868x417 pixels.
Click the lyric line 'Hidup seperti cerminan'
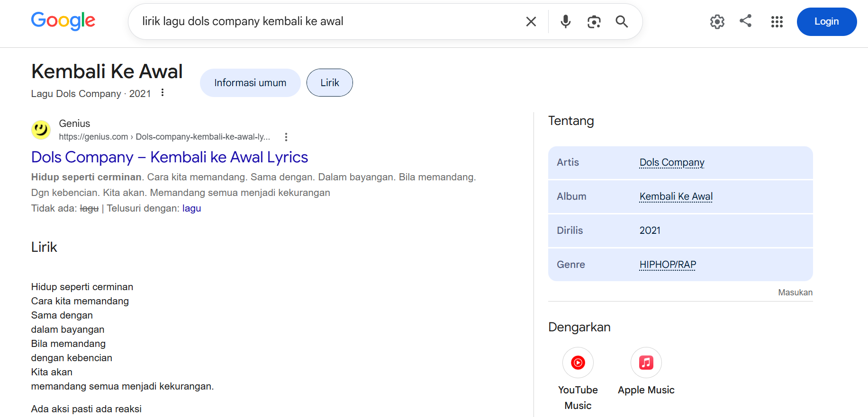pyautogui.click(x=82, y=287)
